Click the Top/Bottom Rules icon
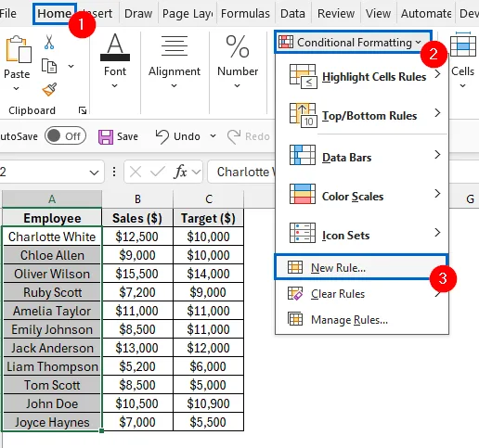The height and width of the screenshot is (448, 479). coord(303,115)
